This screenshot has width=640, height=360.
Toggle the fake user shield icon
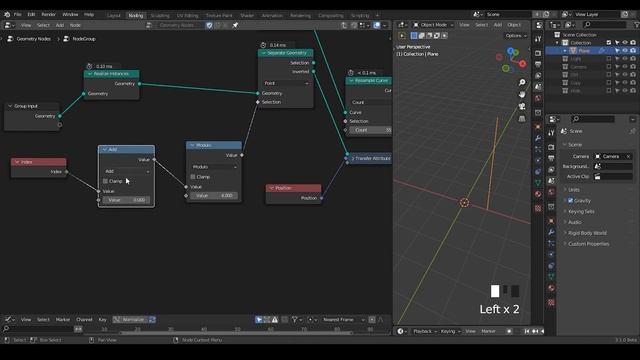pyautogui.click(x=209, y=25)
